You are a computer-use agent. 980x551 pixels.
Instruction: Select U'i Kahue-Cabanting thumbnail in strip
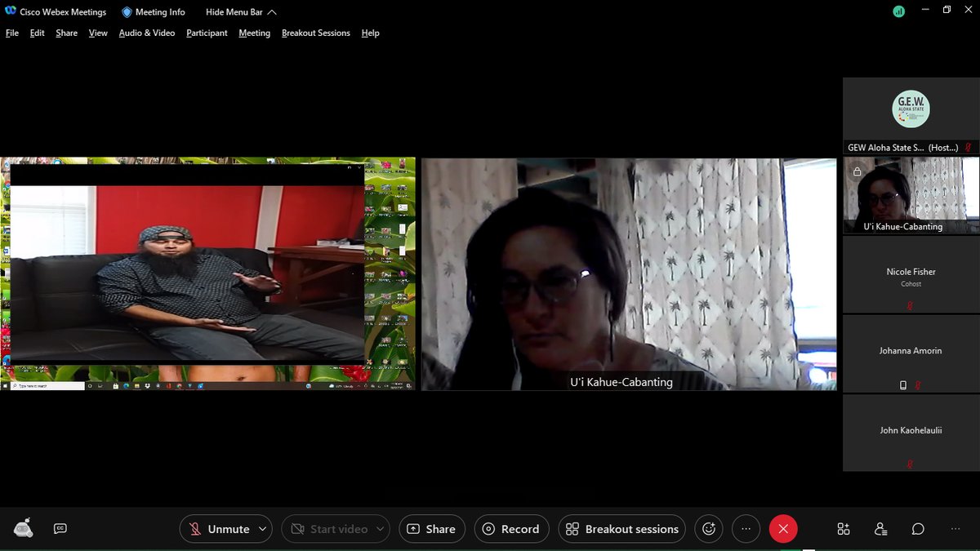[911, 195]
